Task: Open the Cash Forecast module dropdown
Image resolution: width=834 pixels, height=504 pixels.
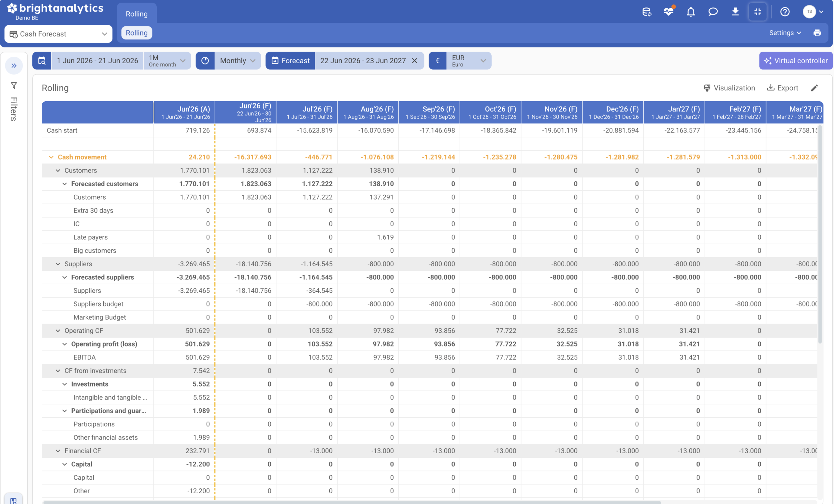Action: tap(58, 34)
